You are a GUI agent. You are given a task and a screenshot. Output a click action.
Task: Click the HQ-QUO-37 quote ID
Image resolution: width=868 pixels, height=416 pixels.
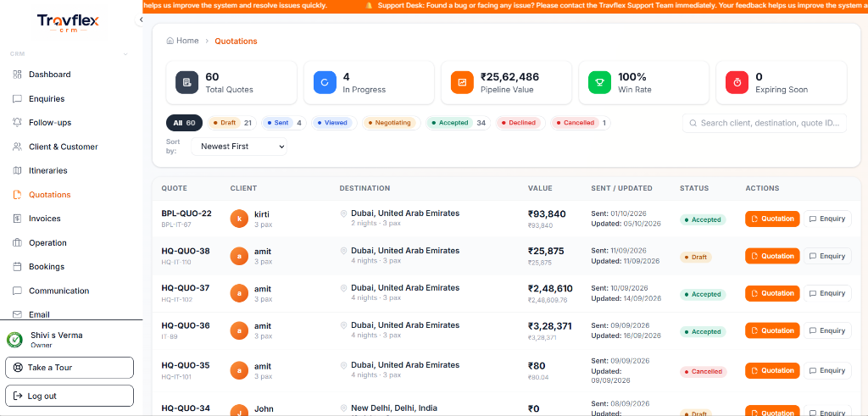(x=186, y=288)
